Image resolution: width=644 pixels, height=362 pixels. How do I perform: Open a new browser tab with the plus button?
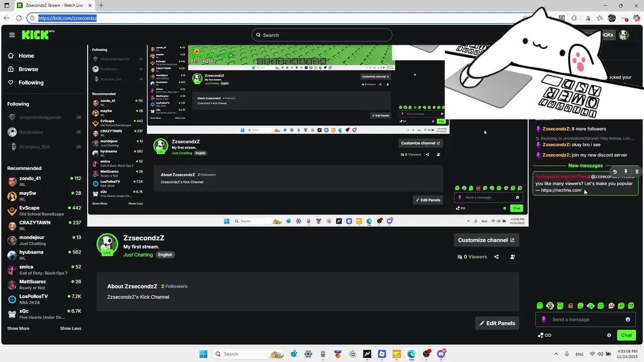(101, 6)
